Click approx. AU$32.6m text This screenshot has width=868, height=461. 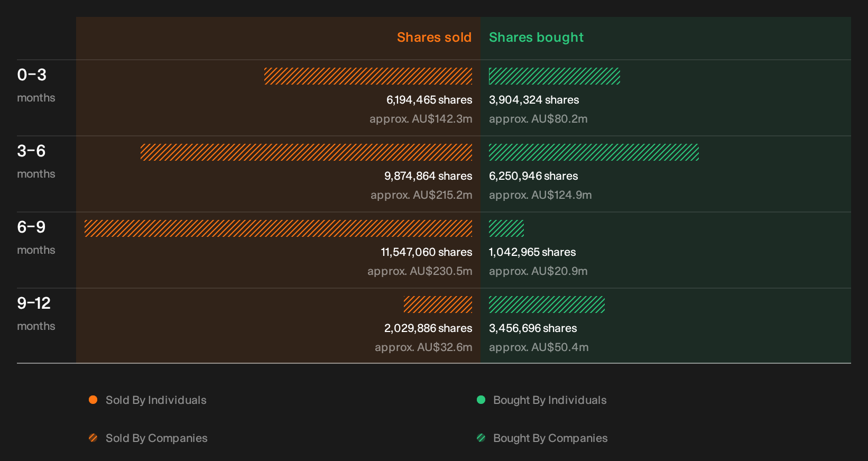[423, 347]
